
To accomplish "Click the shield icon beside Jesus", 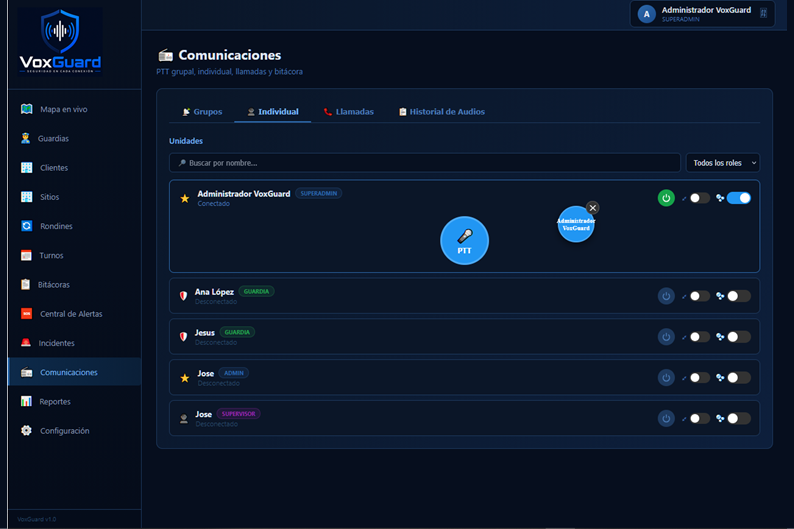I will [183, 337].
